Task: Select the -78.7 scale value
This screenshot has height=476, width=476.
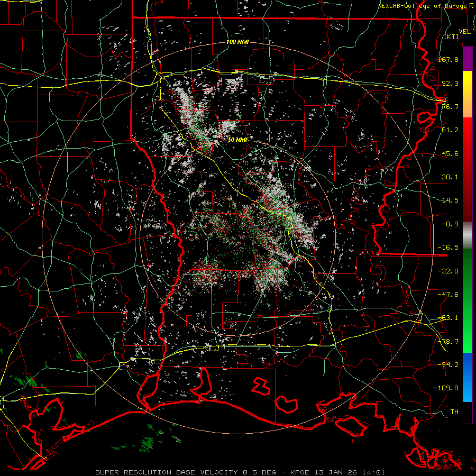Action: pyautogui.click(x=448, y=341)
